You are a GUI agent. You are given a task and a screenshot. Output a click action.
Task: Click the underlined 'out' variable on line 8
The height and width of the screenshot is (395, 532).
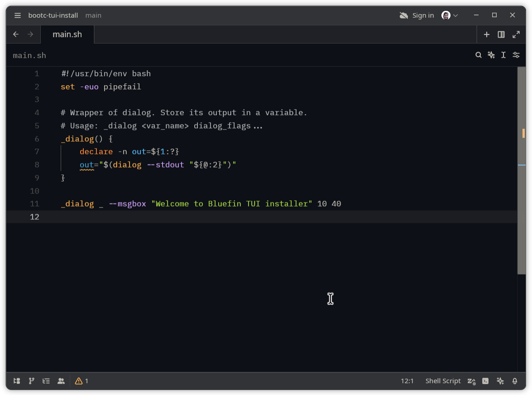(x=86, y=165)
